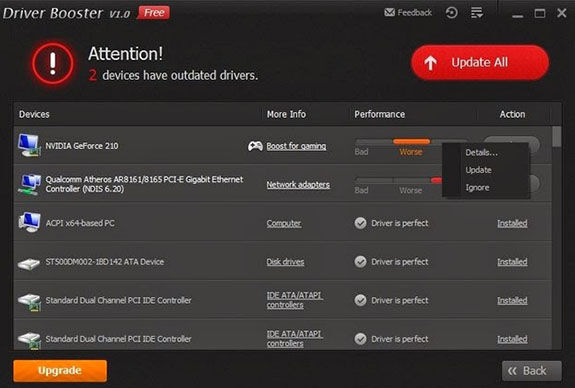
Task: Click the Feedback text label
Action: tap(414, 13)
